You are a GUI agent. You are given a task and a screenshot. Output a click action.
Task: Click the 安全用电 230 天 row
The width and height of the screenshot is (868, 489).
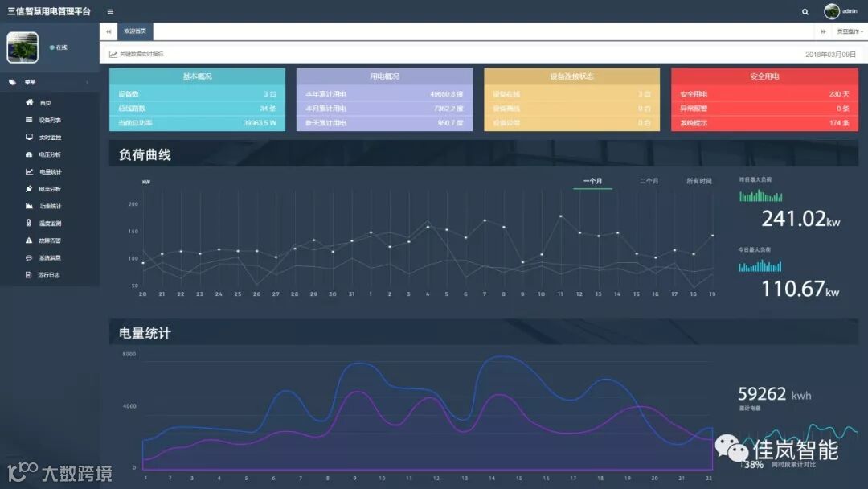pos(764,94)
